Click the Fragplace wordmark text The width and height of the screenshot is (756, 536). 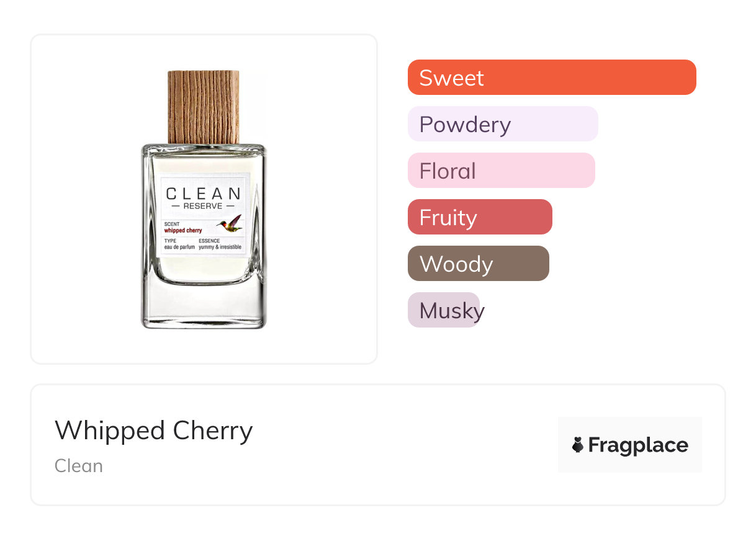pyautogui.click(x=638, y=445)
